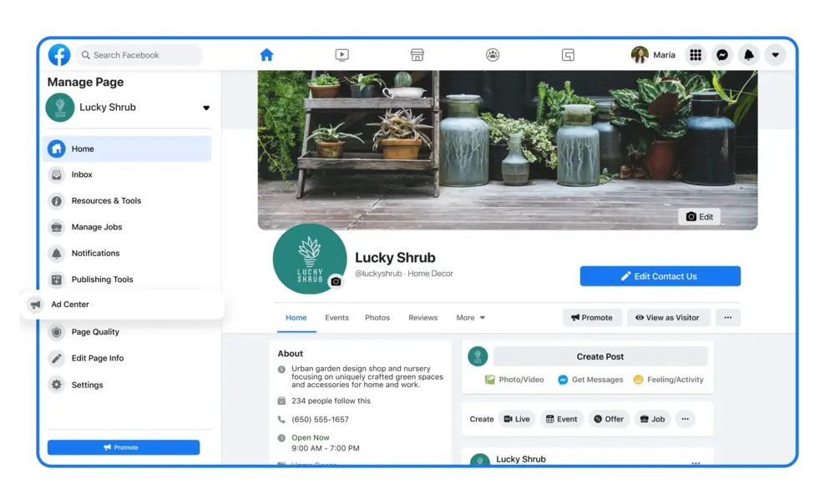This screenshot has width=835, height=504.
Task: Select the Marketplace icon in top navigation
Action: click(417, 54)
